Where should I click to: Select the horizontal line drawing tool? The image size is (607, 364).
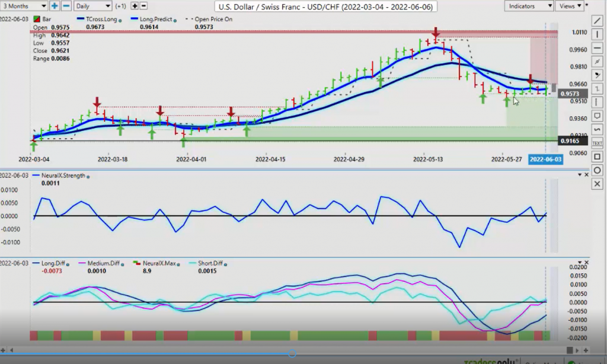598,48
